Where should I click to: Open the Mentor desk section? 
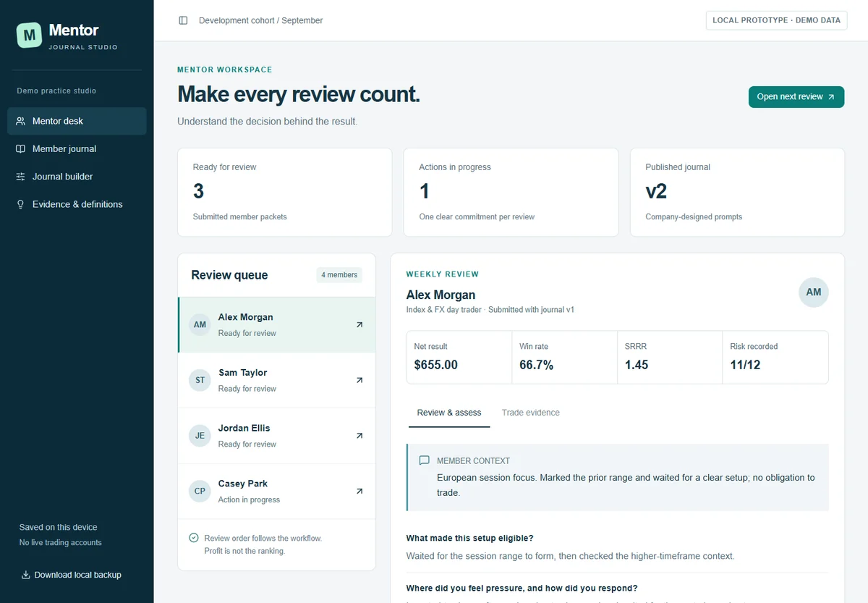(77, 121)
